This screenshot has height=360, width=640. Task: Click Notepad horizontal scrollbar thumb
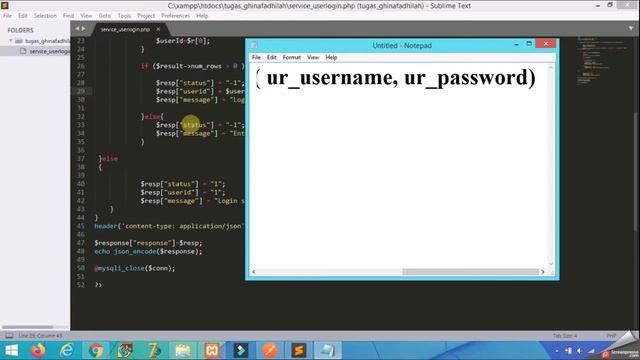coord(470,272)
